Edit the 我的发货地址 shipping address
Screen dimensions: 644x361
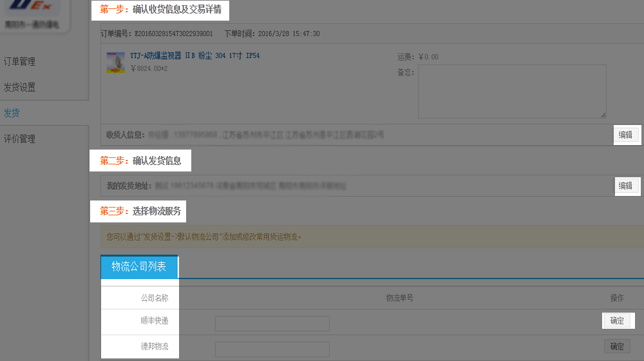pyautogui.click(x=625, y=186)
